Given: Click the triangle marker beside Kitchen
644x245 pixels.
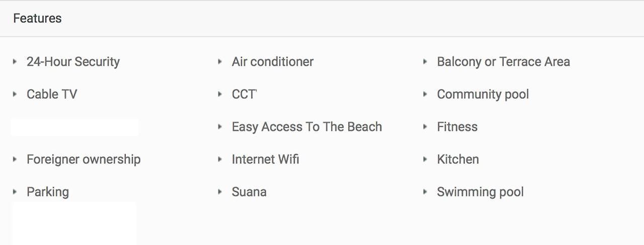Looking at the screenshot, I should click(425, 159).
